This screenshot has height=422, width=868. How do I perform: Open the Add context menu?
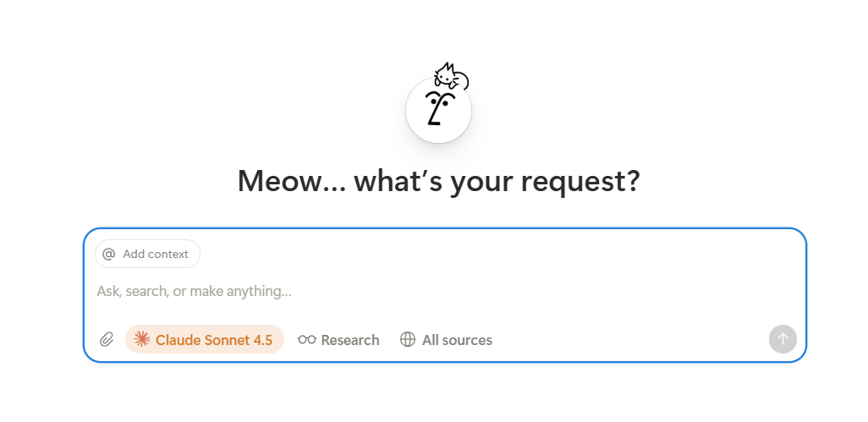[x=147, y=254]
